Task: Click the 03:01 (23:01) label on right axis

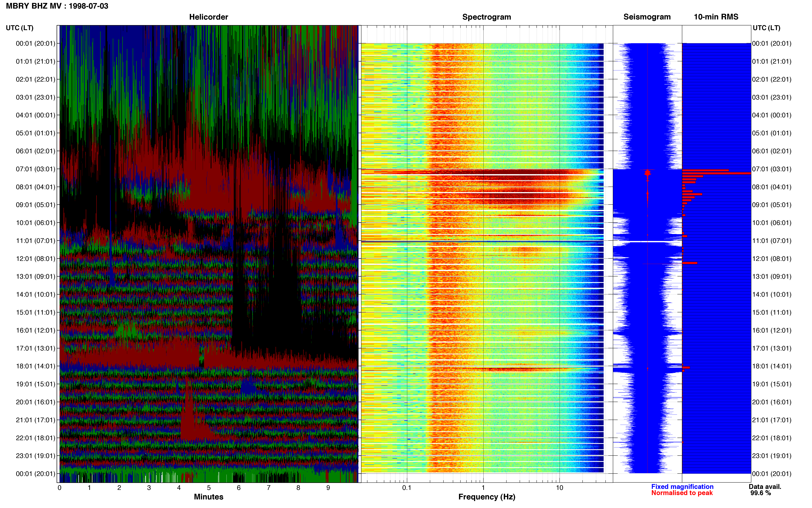Action: (772, 97)
